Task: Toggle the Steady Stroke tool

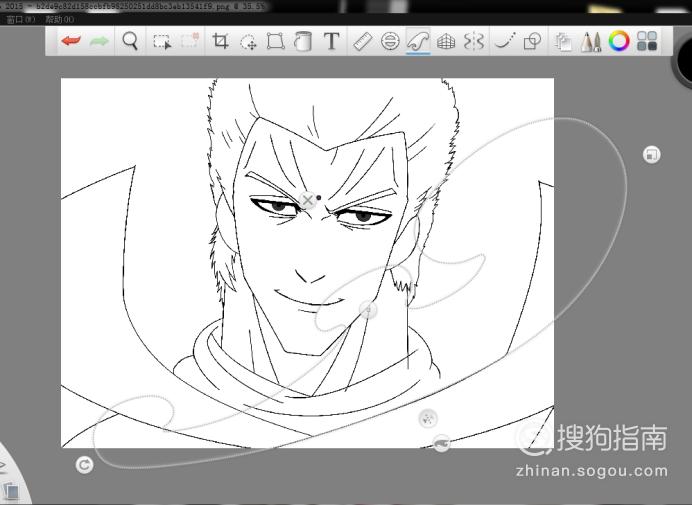Action: (x=505, y=41)
